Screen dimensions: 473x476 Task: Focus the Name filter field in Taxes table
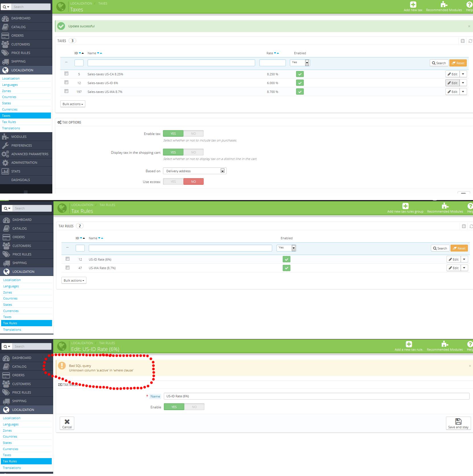point(171,63)
